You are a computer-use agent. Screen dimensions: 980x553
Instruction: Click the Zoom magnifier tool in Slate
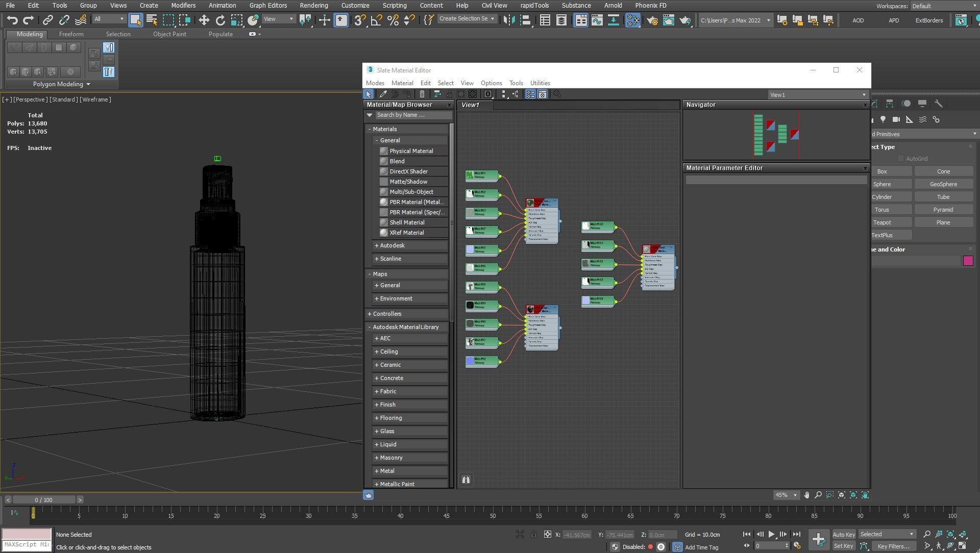pos(818,495)
